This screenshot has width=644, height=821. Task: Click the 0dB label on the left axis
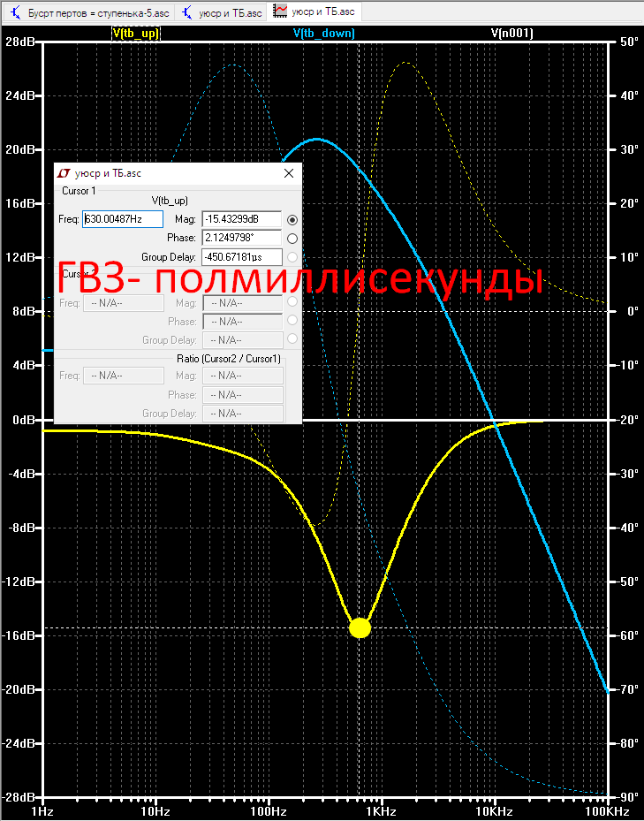[x=24, y=420]
